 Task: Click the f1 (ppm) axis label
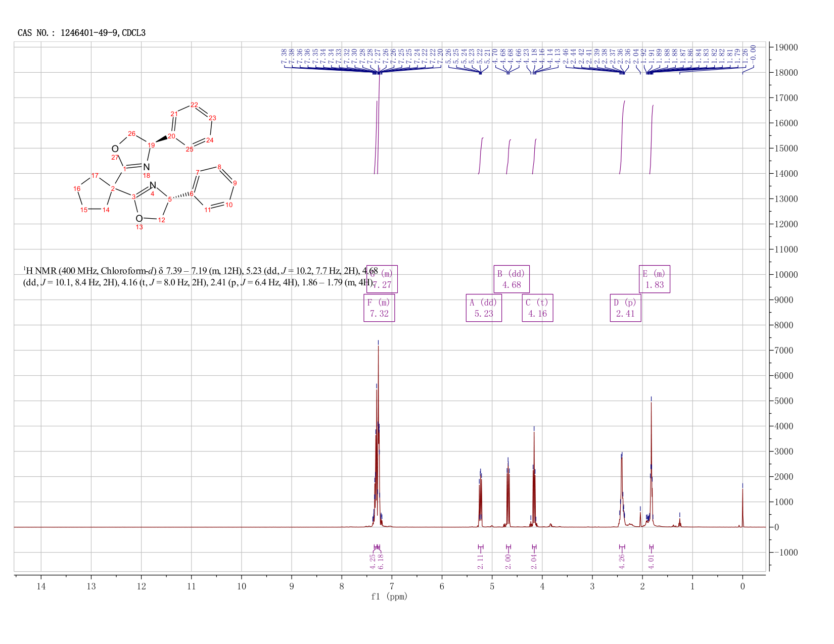389,597
